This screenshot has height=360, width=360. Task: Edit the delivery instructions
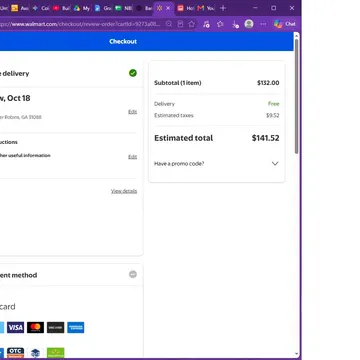click(x=133, y=157)
